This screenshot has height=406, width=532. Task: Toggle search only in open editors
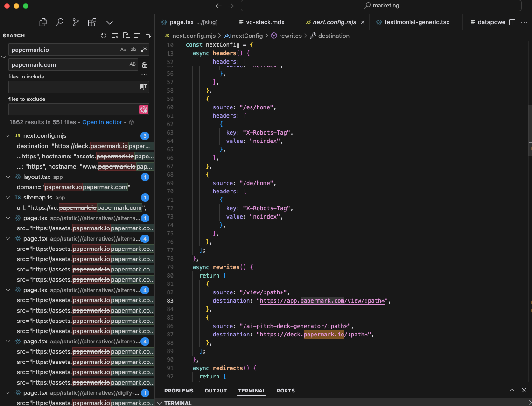coord(144,87)
